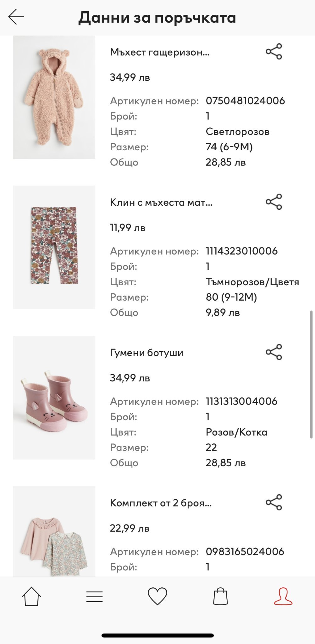Open the pink cat boots thumbnail

coord(54,397)
